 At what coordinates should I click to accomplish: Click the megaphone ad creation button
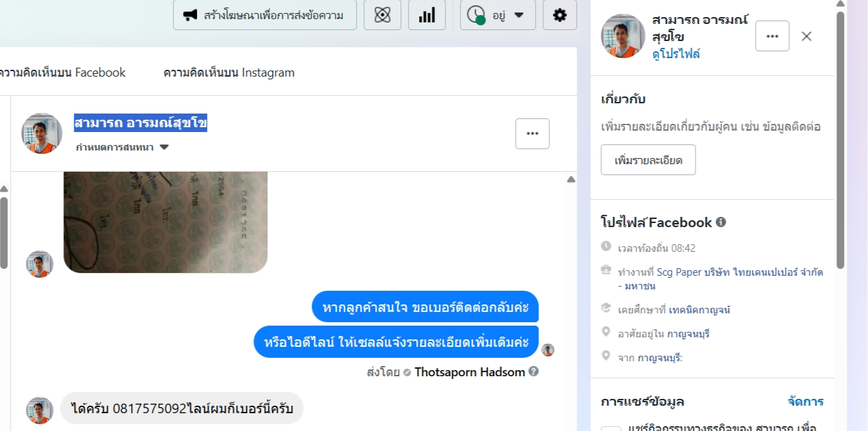265,15
